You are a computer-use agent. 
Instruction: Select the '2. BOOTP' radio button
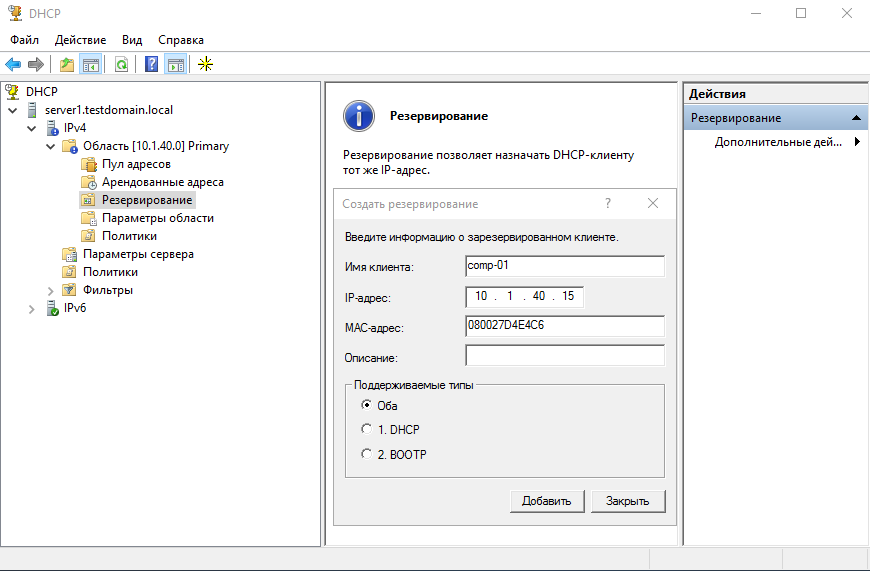pyautogui.click(x=367, y=454)
